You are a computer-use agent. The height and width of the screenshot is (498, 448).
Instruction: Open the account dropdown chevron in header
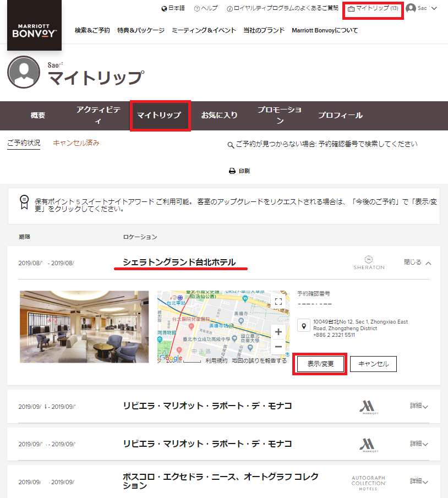[x=434, y=9]
